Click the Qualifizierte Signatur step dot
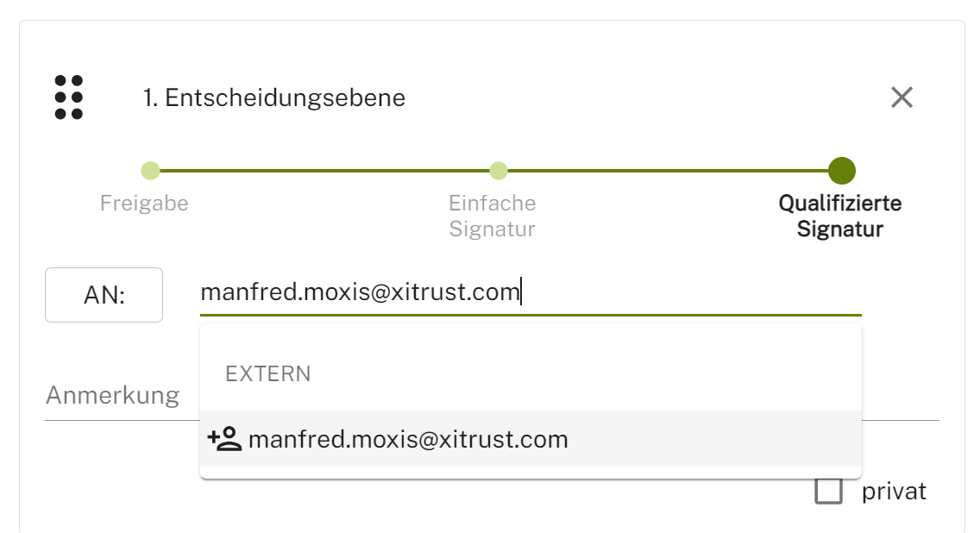Viewport: 980px width, 533px height. click(841, 171)
